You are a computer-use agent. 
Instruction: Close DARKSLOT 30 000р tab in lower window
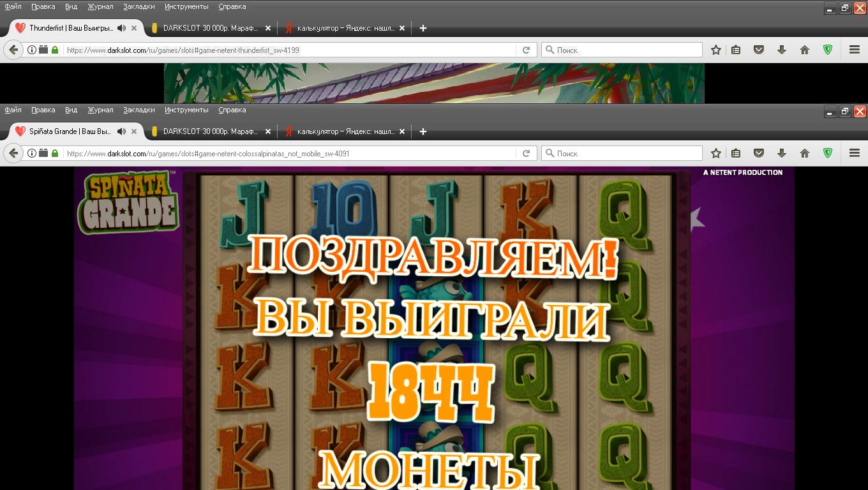268,131
